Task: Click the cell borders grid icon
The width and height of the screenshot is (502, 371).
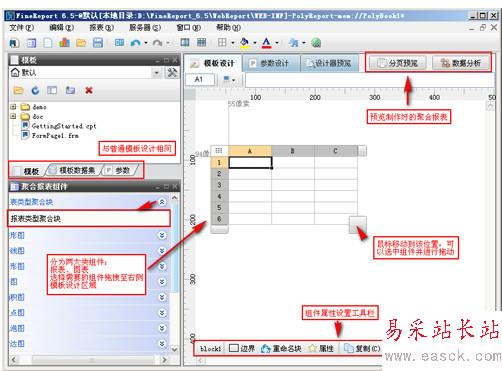Action: 222,42
